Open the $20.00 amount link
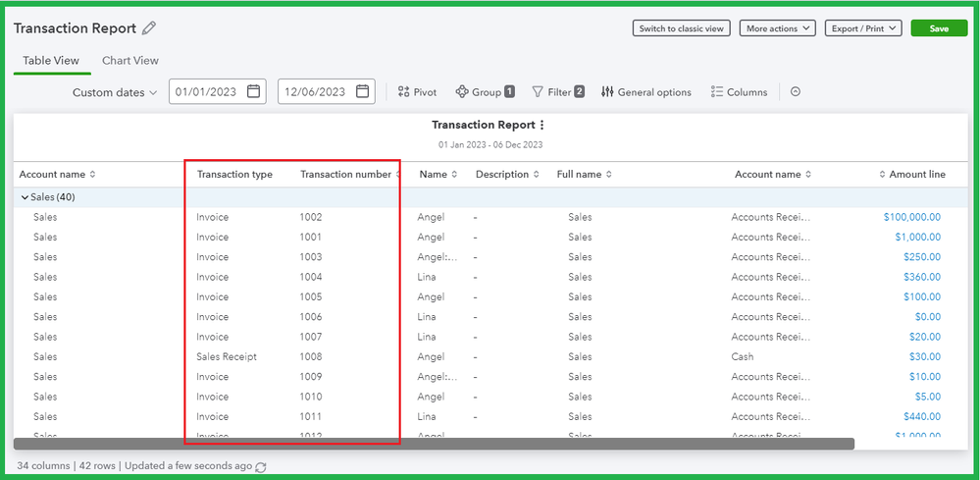Viewport: 980px width, 480px height. coord(925,337)
